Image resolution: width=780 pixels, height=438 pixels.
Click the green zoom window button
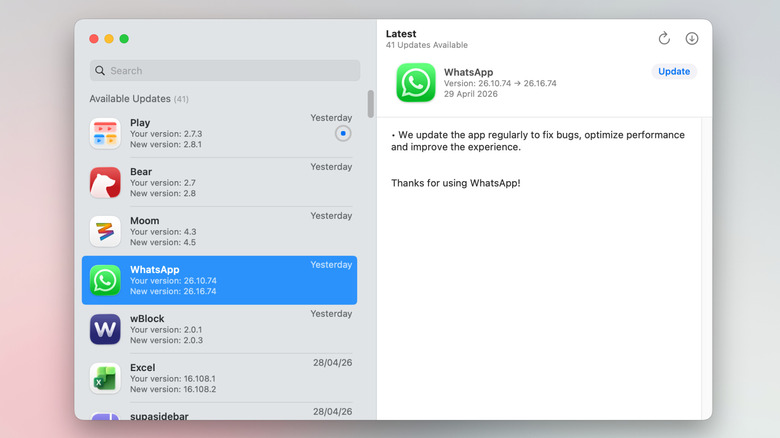pyautogui.click(x=124, y=39)
